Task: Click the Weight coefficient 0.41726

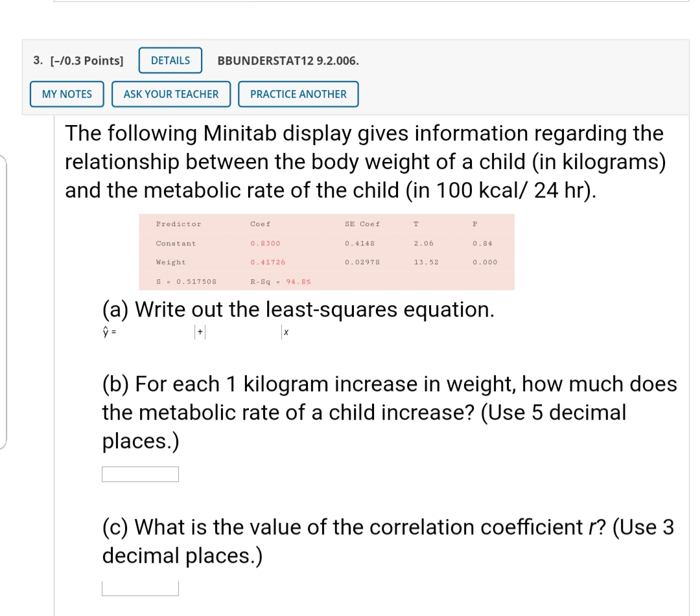Action: (268, 262)
